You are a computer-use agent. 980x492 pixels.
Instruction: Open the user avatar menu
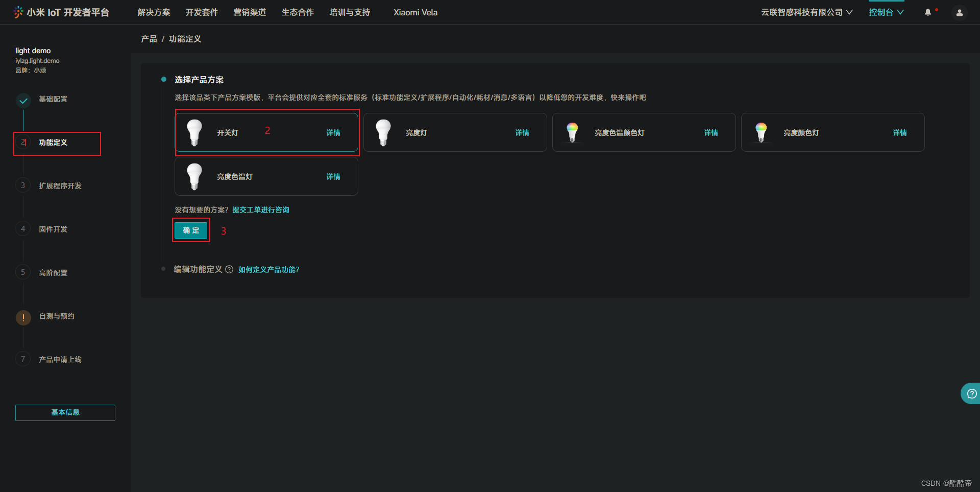click(x=960, y=13)
